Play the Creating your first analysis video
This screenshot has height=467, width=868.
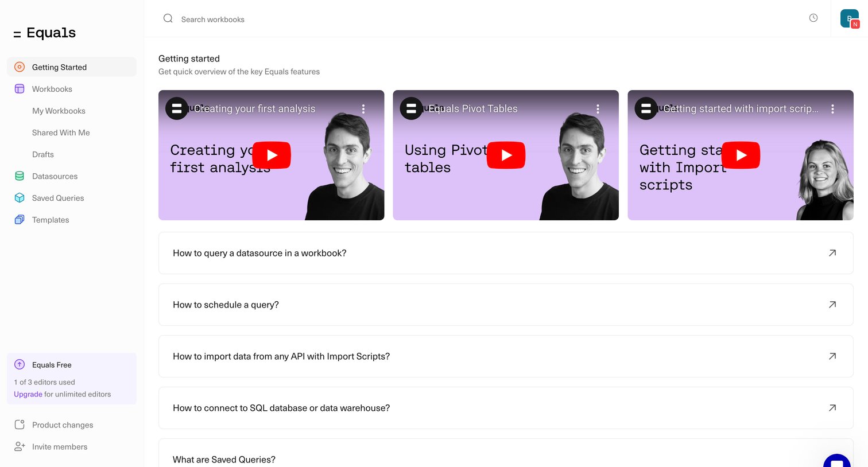(x=272, y=155)
